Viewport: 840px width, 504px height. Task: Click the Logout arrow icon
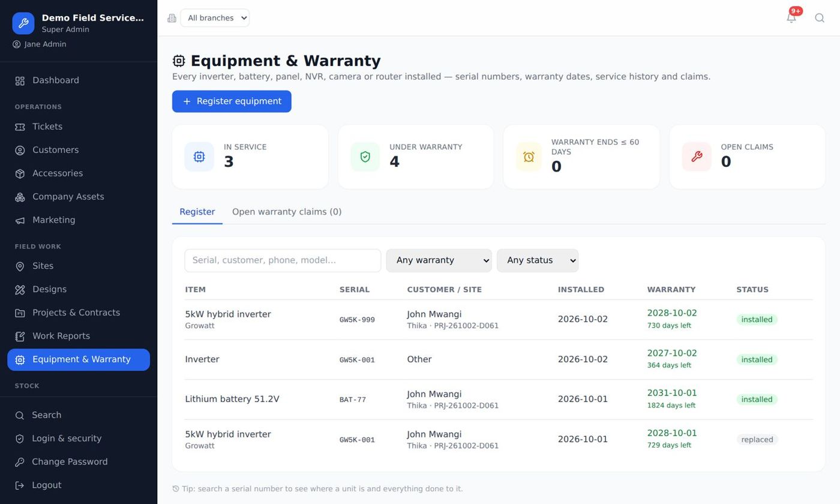(x=20, y=485)
